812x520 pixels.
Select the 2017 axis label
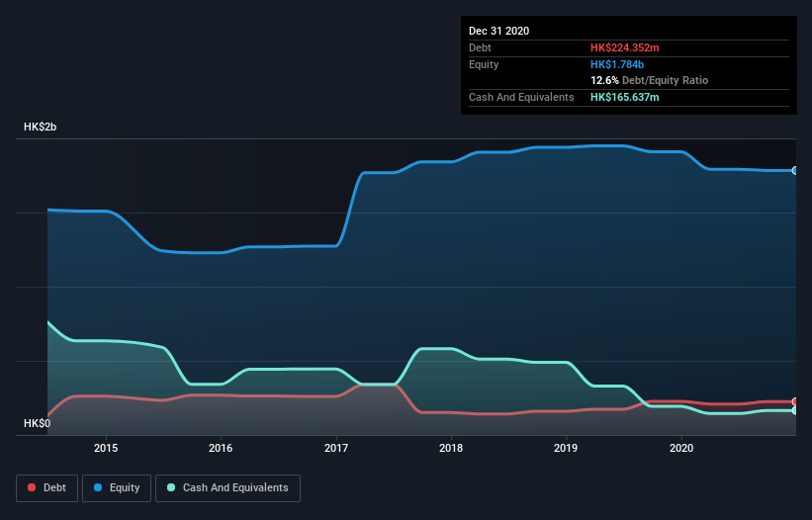pyautogui.click(x=336, y=448)
